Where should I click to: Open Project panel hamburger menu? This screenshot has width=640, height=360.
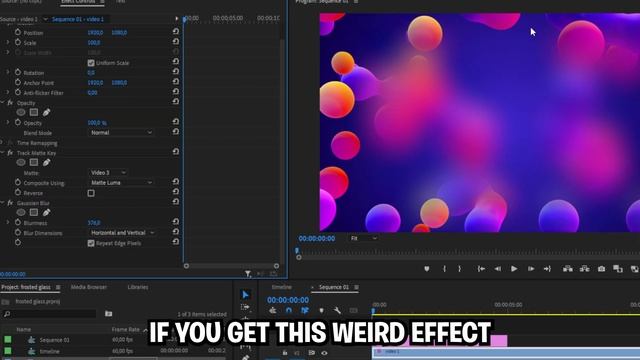tap(58, 287)
